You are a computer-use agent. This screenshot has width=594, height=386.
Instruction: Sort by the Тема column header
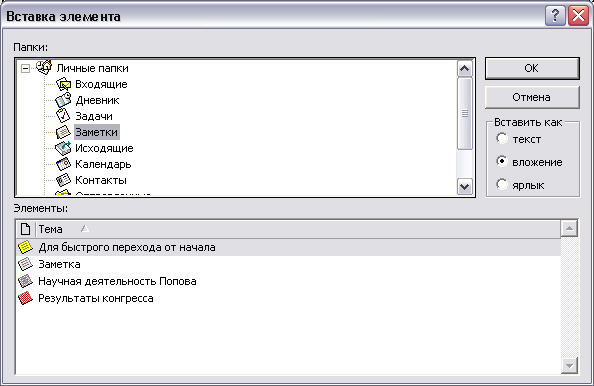[x=298, y=229]
